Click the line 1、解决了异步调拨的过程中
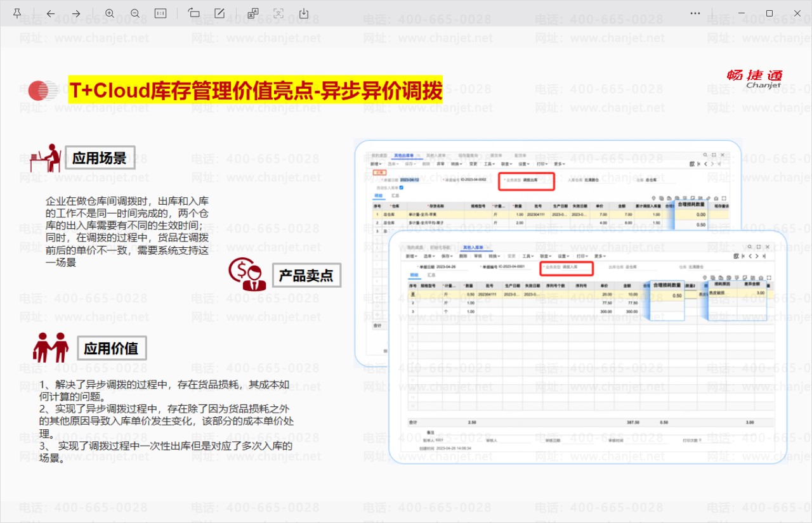This screenshot has width=812, height=523. coord(165,391)
